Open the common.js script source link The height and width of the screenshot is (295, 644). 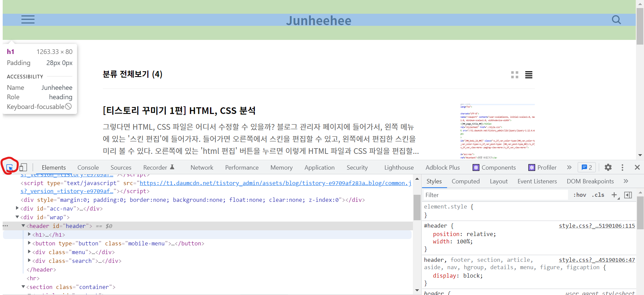click(275, 183)
